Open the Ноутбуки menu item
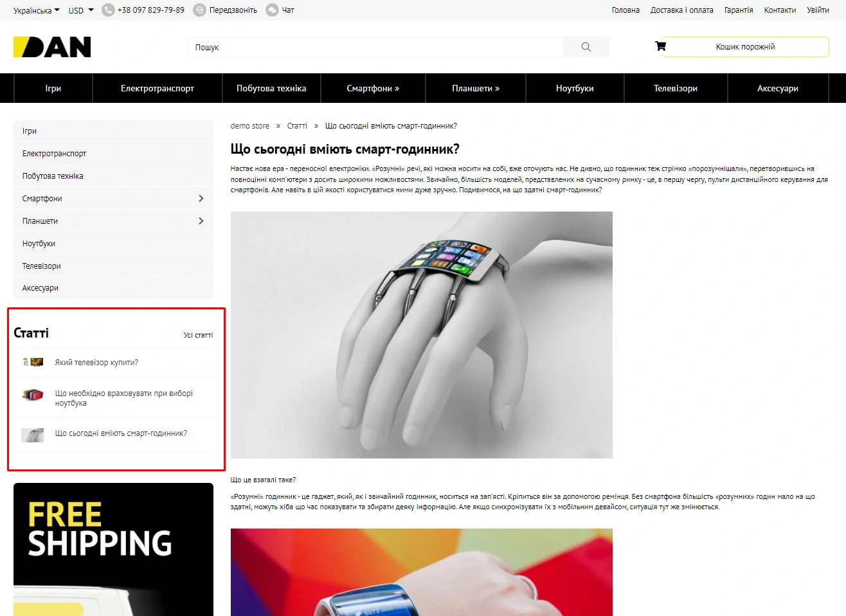846x616 pixels. [x=575, y=88]
